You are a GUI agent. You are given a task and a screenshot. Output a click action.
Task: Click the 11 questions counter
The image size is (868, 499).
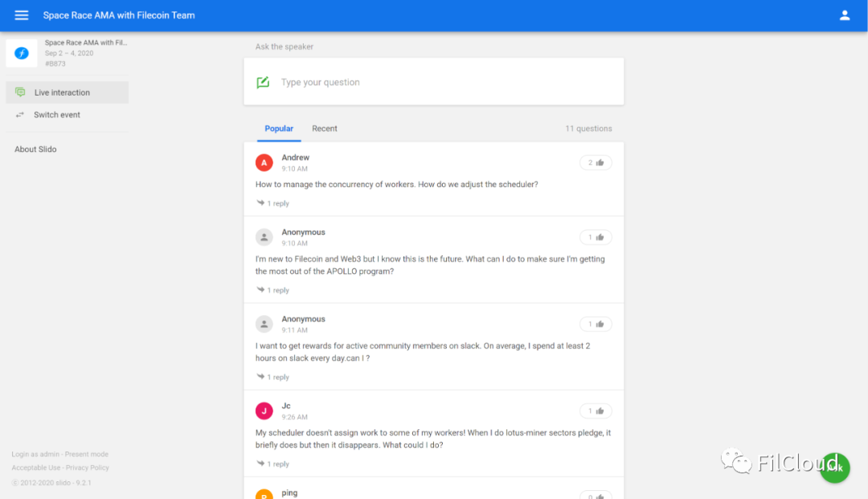click(588, 129)
